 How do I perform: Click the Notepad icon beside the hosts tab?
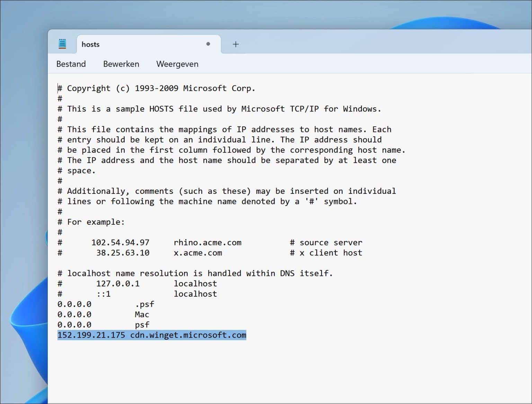pyautogui.click(x=62, y=44)
